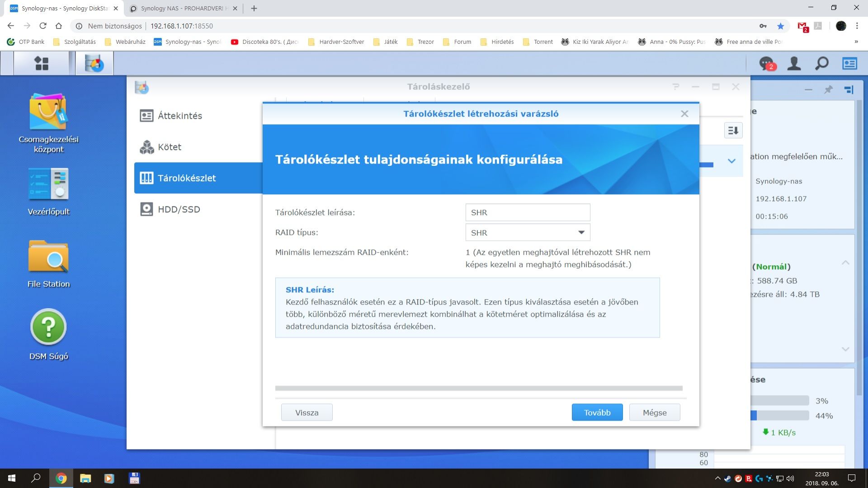868x488 pixels.
Task: Show hidden system tray icons
Action: (717, 478)
